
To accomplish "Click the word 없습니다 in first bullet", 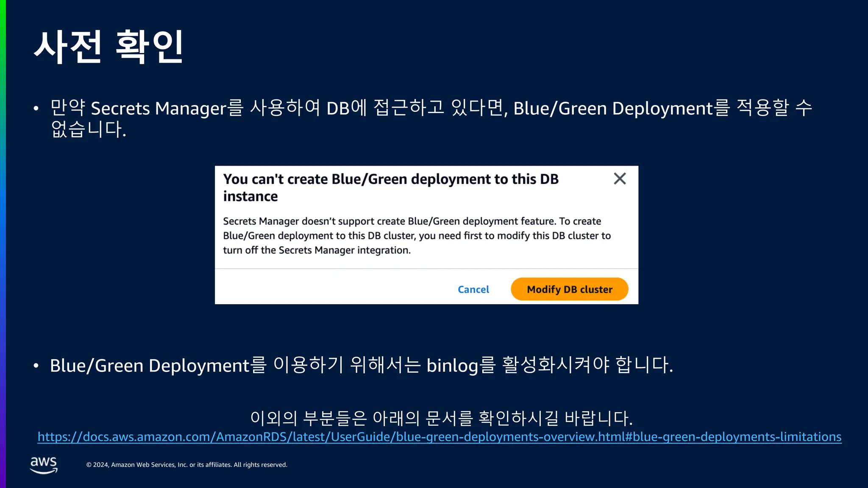I will point(88,129).
